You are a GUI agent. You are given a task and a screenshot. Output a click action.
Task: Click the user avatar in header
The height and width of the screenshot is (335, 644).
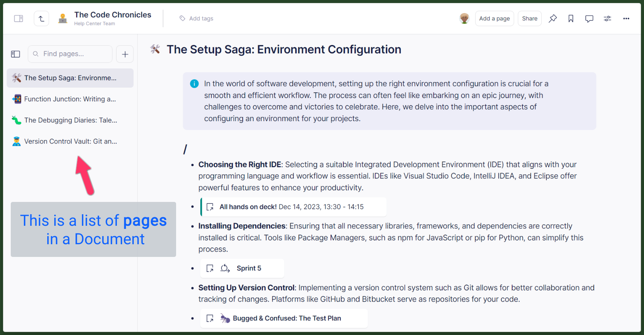[464, 18]
